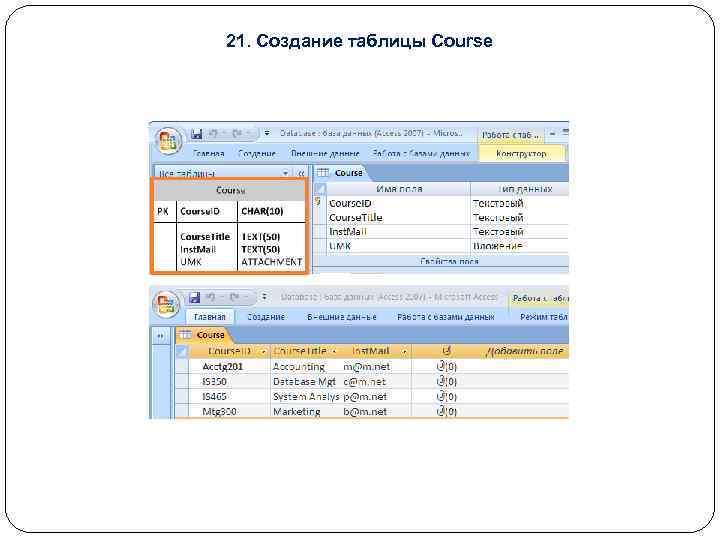720x540 pixels.
Task: Expand navigation pane with » button
Action: coord(160,336)
